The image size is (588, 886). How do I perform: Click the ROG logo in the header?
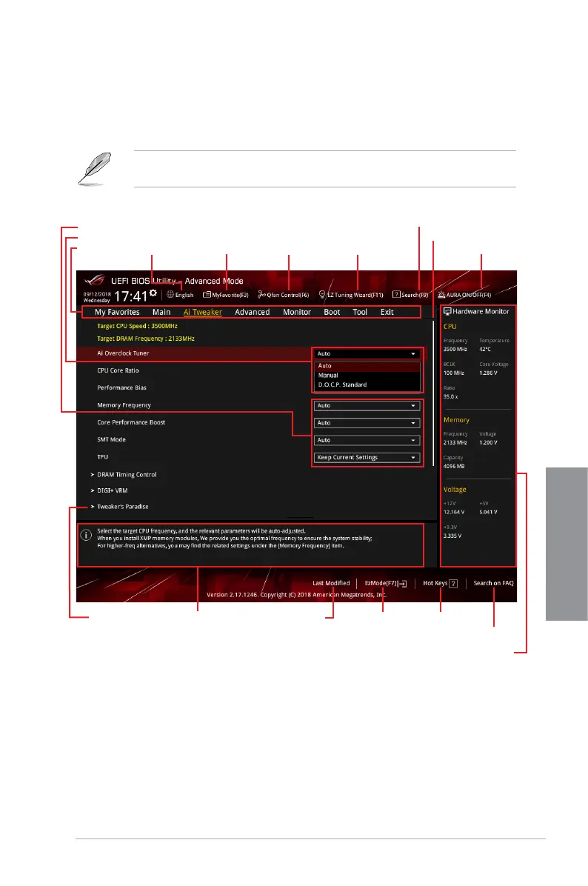tap(94, 280)
